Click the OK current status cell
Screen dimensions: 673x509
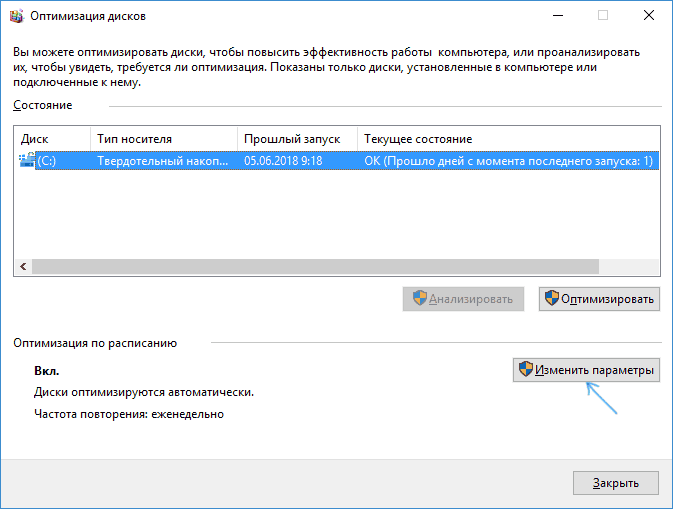pos(509,161)
